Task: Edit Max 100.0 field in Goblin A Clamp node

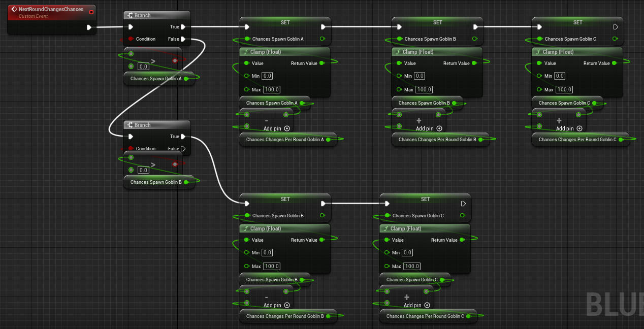Action: click(x=271, y=90)
